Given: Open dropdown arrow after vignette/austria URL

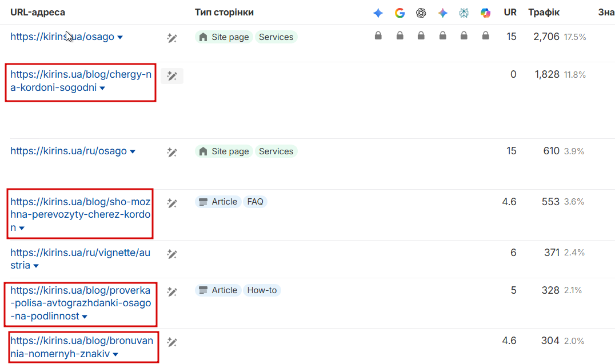Looking at the screenshot, I should point(36,266).
